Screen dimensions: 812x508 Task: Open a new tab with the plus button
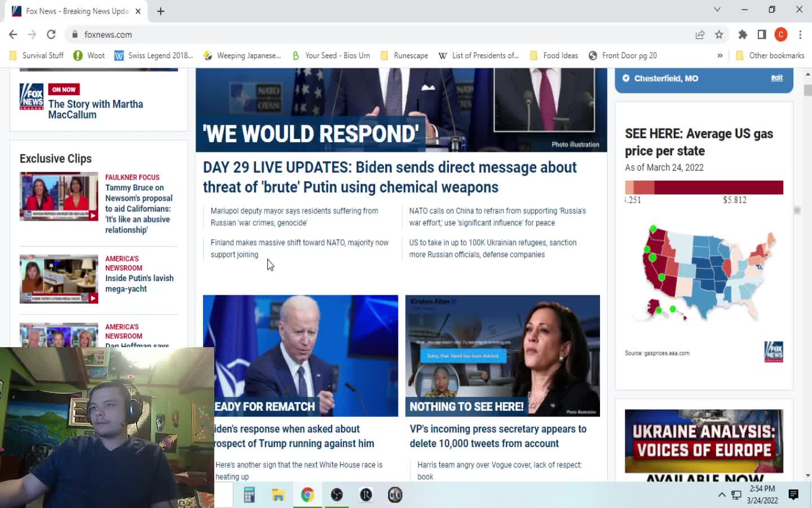[x=161, y=11]
